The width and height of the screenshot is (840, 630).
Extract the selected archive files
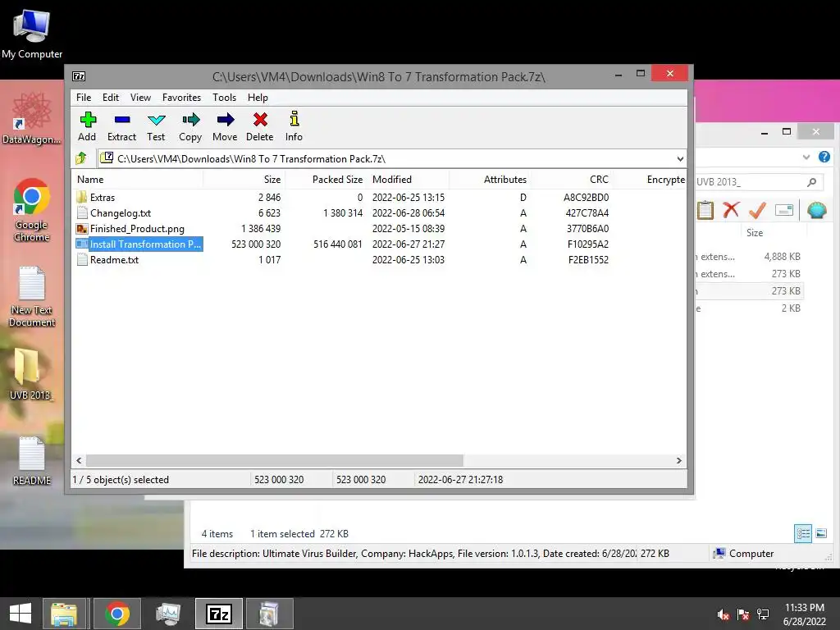pos(121,126)
